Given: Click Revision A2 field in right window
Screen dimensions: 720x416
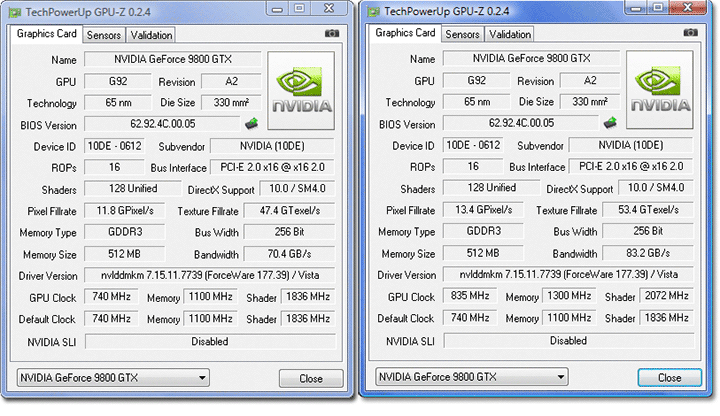Looking at the screenshot, I should [590, 80].
